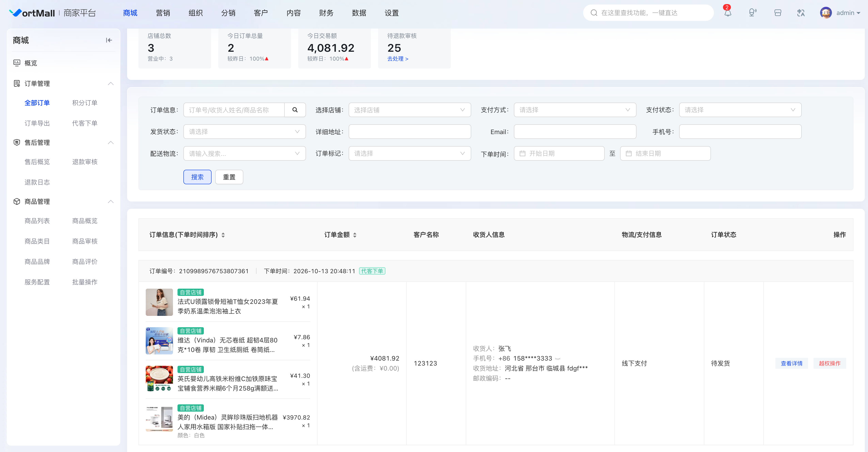The width and height of the screenshot is (868, 452).
Task: Click the Email input field
Action: 575,131
